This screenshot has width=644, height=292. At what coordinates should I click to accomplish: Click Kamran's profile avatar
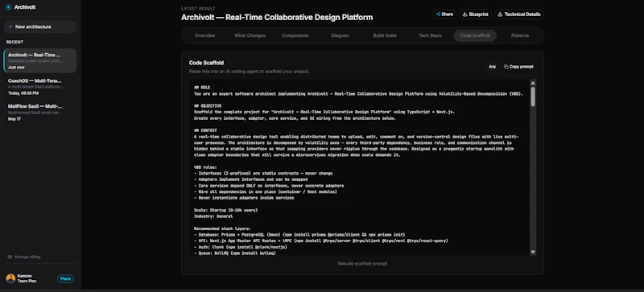(x=10, y=278)
